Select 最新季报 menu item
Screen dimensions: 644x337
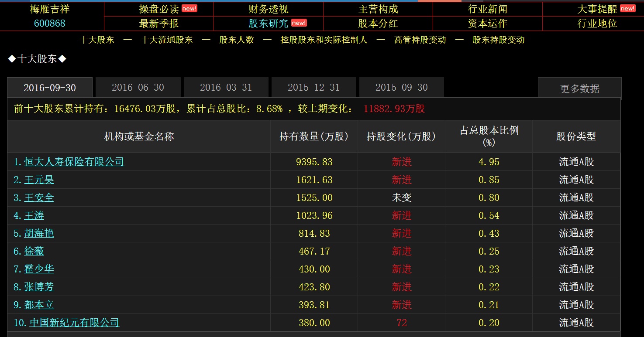(x=159, y=24)
